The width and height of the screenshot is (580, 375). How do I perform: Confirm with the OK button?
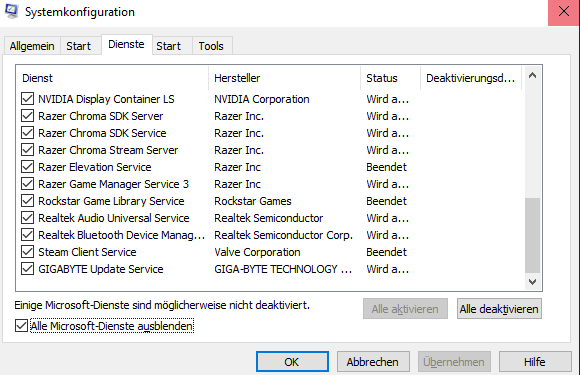click(292, 362)
